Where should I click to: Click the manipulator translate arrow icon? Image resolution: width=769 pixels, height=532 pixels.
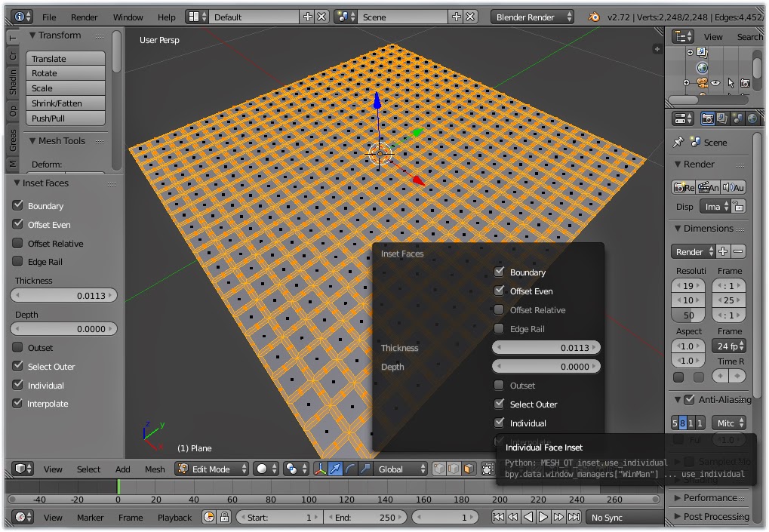(x=334, y=469)
